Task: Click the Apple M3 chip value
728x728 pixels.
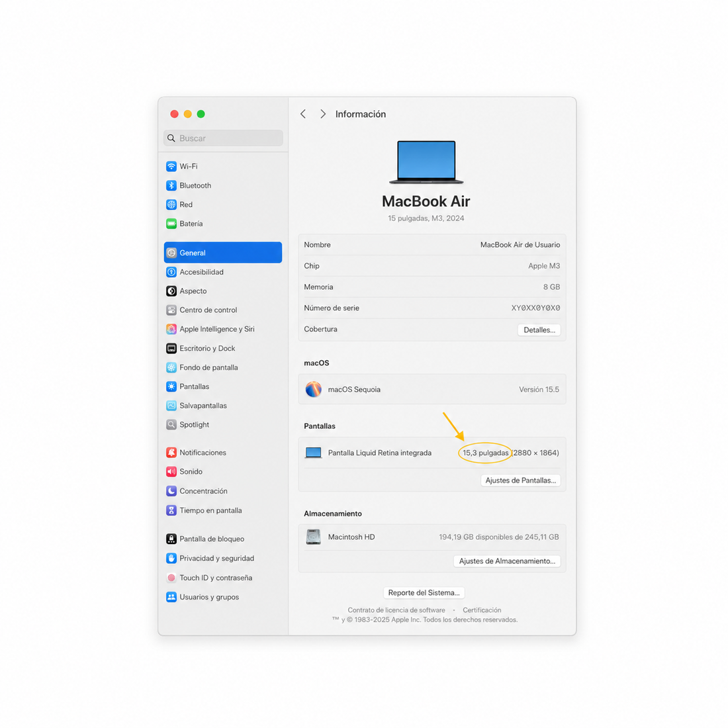Action: click(544, 266)
